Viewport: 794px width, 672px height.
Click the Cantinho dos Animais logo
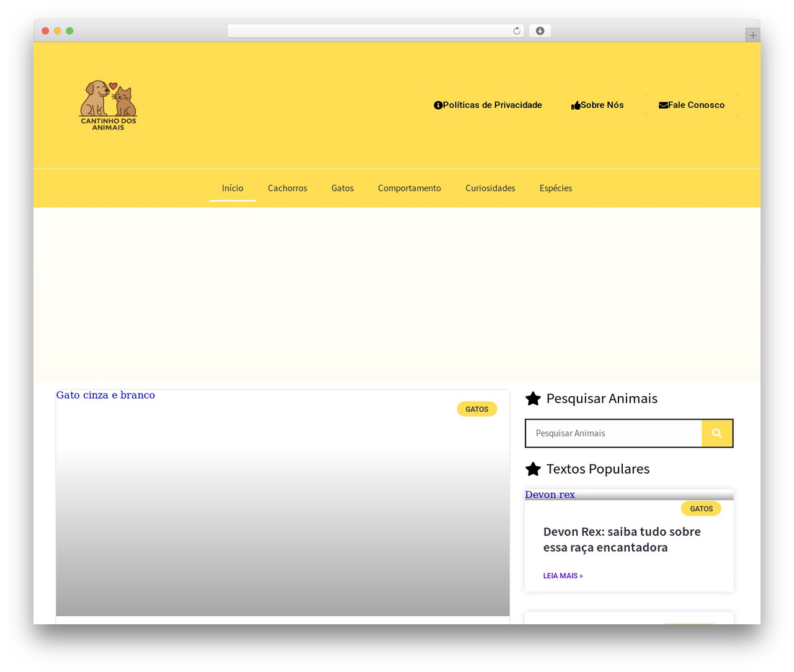pos(109,105)
